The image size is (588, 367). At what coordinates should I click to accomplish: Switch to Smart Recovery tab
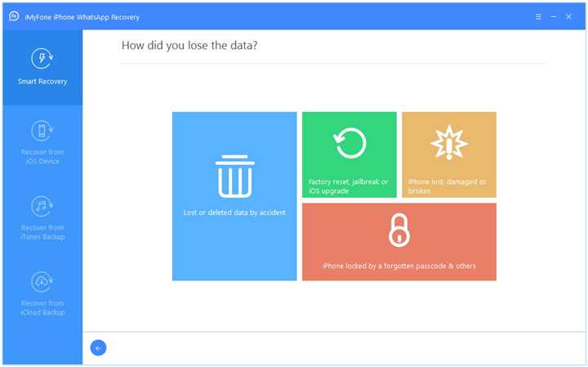click(x=42, y=82)
